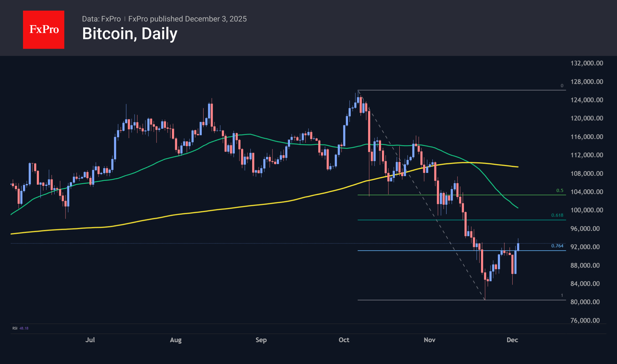Click the Fibonacci 1 level label

[562, 295]
